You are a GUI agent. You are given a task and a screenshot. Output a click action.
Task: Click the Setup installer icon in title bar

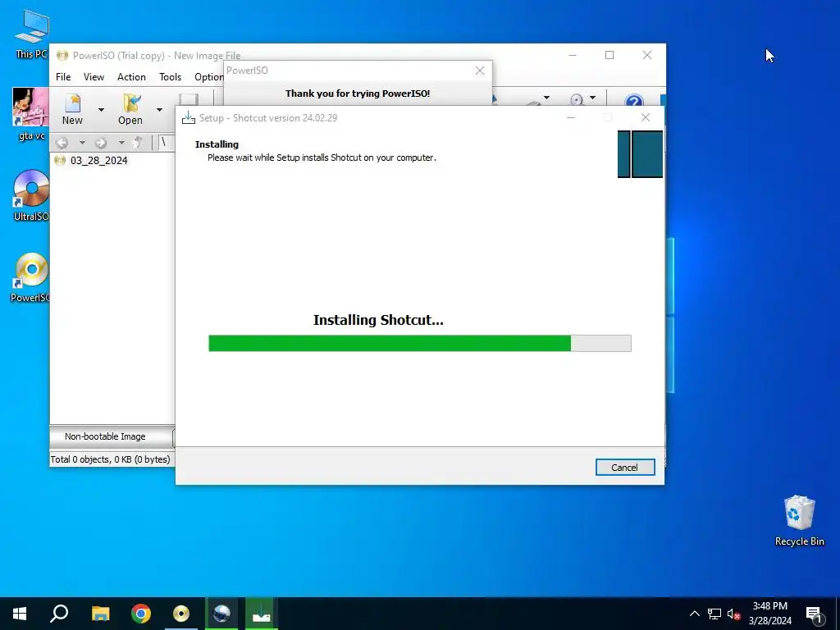pyautogui.click(x=189, y=118)
